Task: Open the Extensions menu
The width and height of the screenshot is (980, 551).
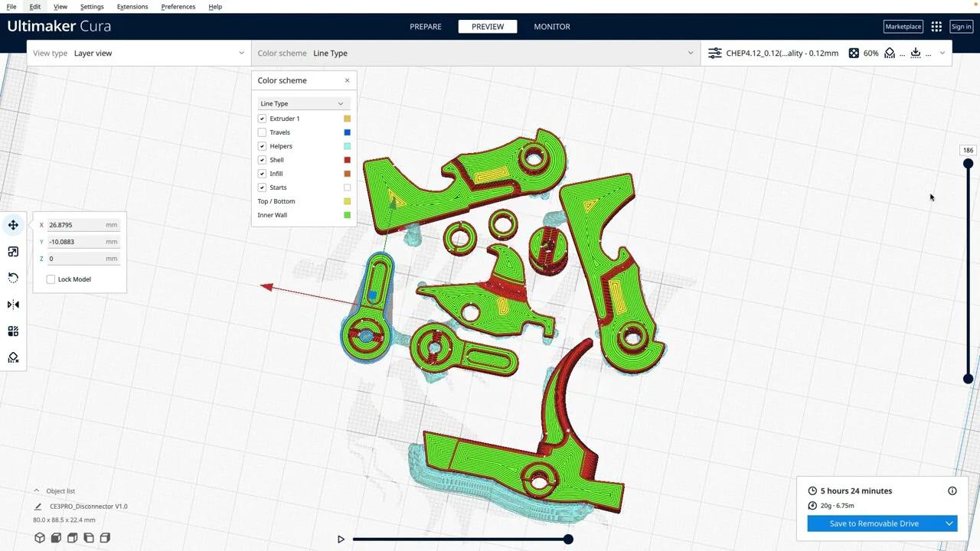Action: (x=132, y=6)
